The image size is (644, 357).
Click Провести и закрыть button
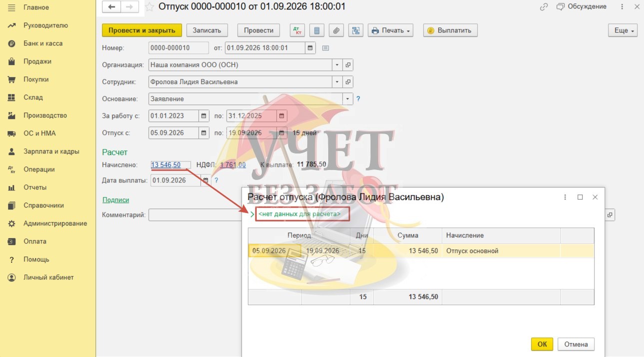point(142,30)
